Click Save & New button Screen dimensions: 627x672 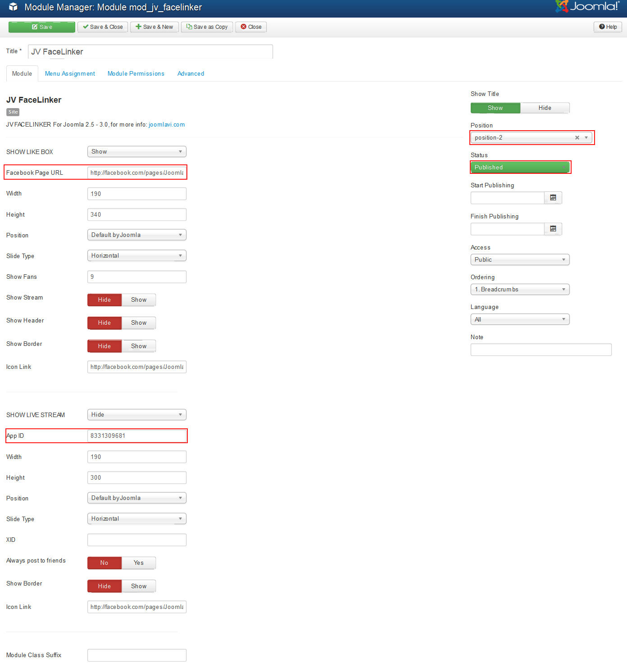click(x=154, y=27)
